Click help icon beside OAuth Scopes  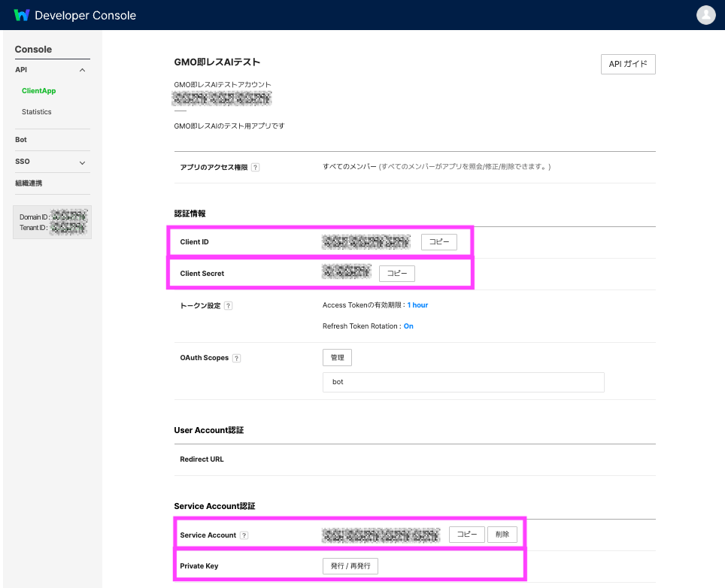pos(236,359)
